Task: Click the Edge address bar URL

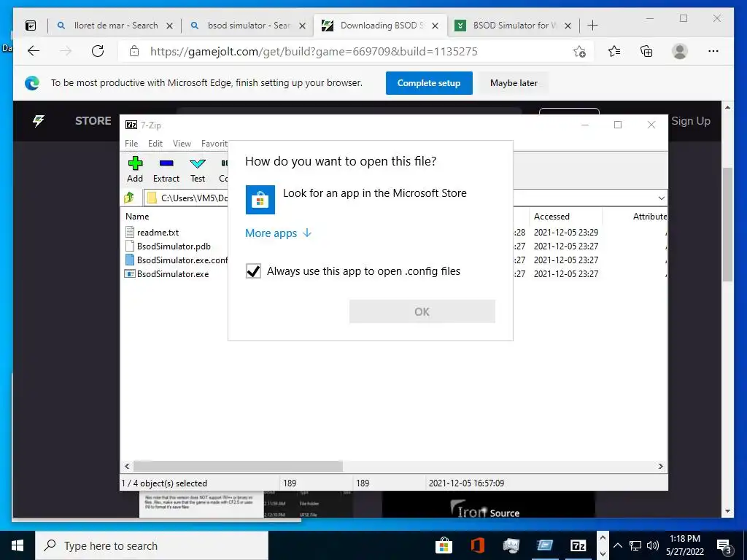Action: pos(314,52)
